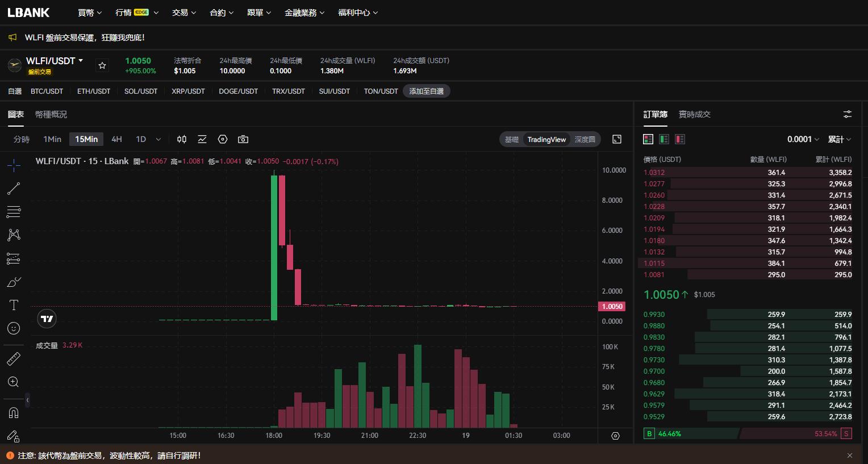The height and width of the screenshot is (464, 868).
Task: Open the 0.0001 price precision dropdown
Action: point(803,139)
